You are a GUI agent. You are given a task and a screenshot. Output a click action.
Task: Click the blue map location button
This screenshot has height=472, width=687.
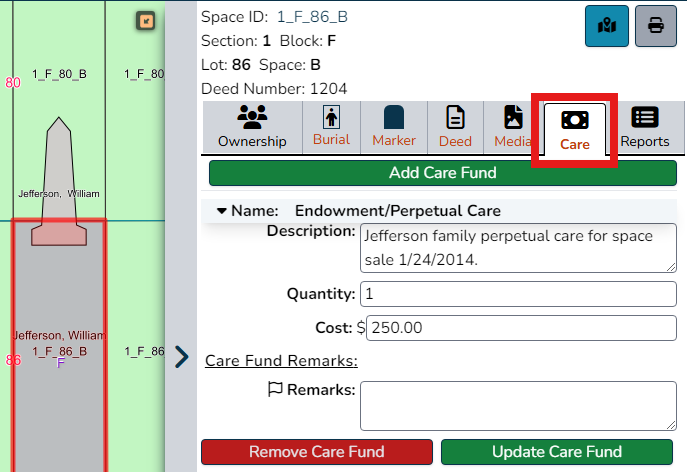click(x=607, y=26)
